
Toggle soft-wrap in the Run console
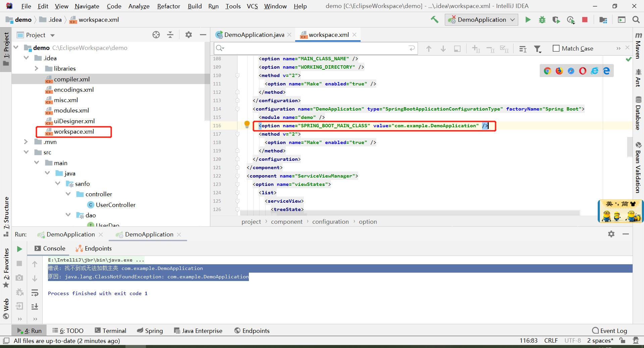[35, 292]
